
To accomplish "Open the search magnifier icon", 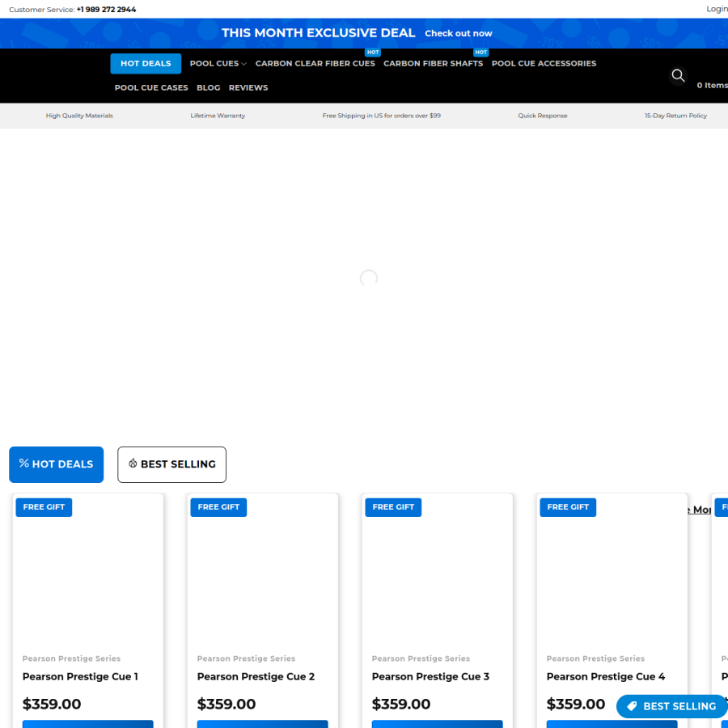I will [x=678, y=75].
